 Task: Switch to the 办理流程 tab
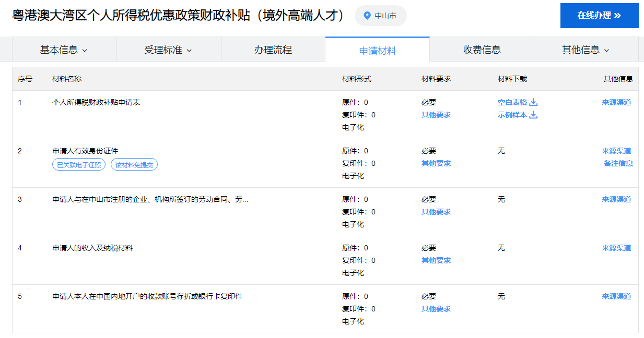click(x=273, y=50)
